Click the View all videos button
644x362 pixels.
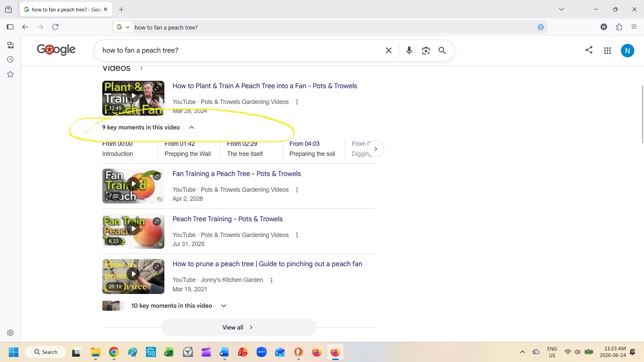(239, 327)
